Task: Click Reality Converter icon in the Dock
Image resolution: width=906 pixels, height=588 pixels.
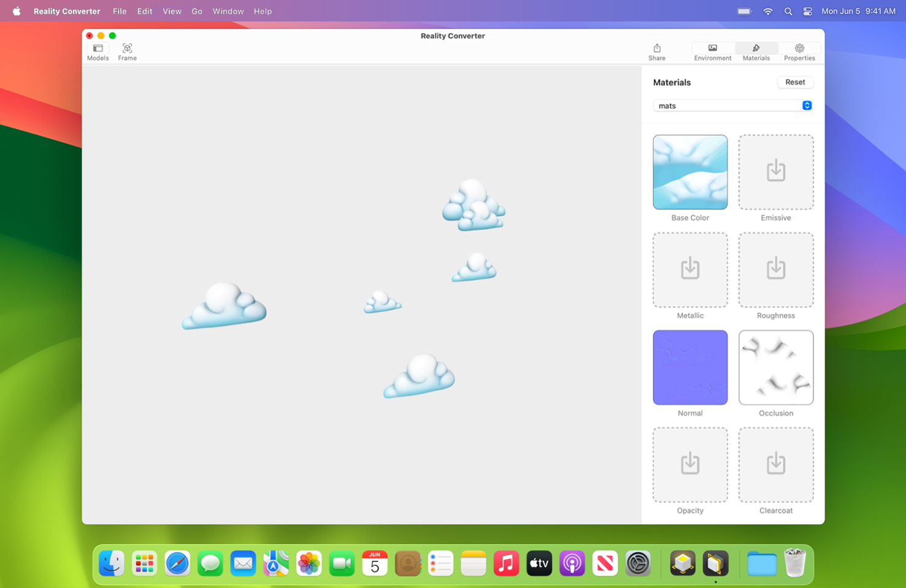Action: click(x=715, y=563)
